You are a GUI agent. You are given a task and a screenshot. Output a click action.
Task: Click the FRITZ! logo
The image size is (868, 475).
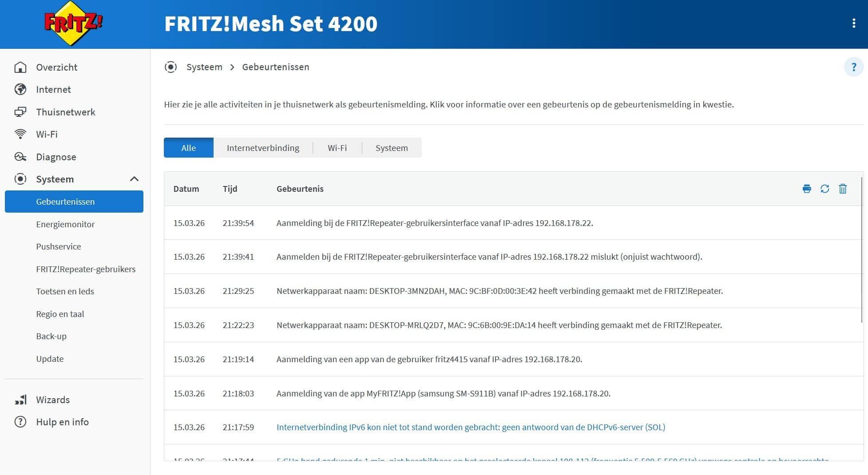click(x=74, y=24)
